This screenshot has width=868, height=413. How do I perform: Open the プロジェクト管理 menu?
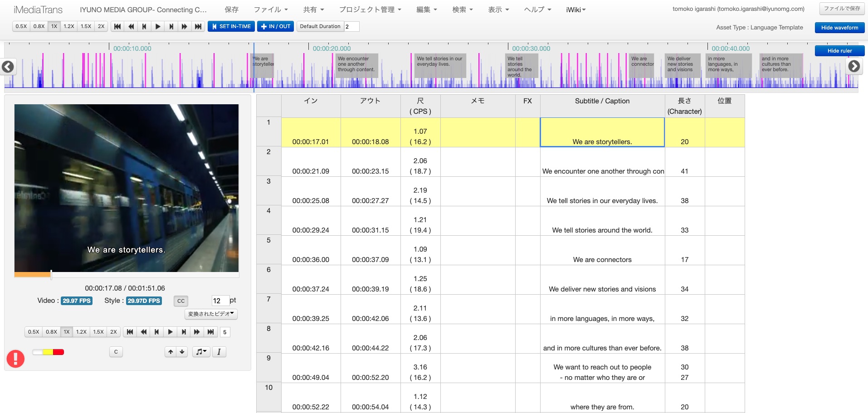point(370,10)
